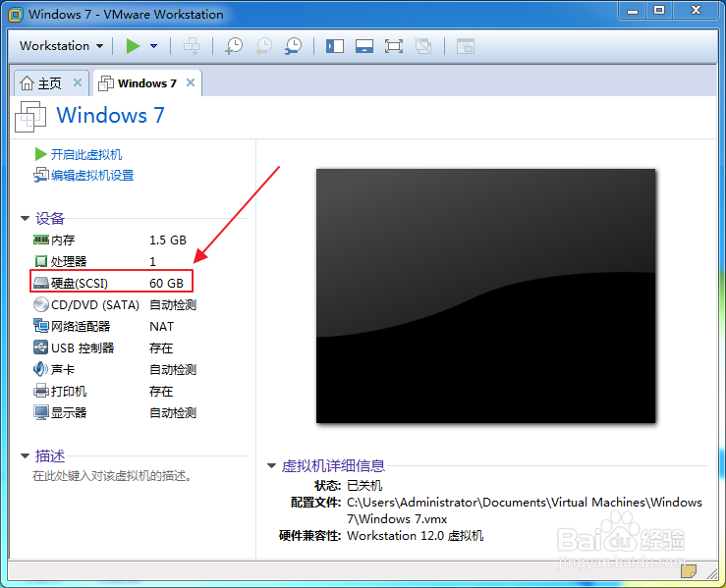Screen dimensions: 726x588
Task: Open the power options dropdown arrow
Action: [x=153, y=46]
